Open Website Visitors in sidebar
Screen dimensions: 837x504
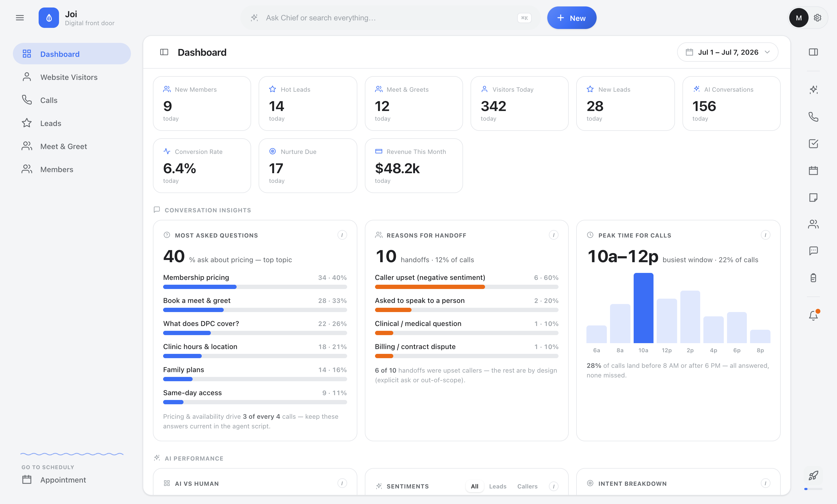coord(72,77)
